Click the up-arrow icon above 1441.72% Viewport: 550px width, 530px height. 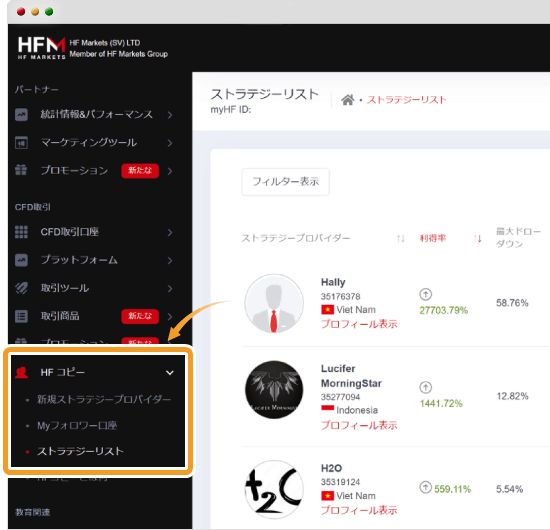click(x=425, y=388)
